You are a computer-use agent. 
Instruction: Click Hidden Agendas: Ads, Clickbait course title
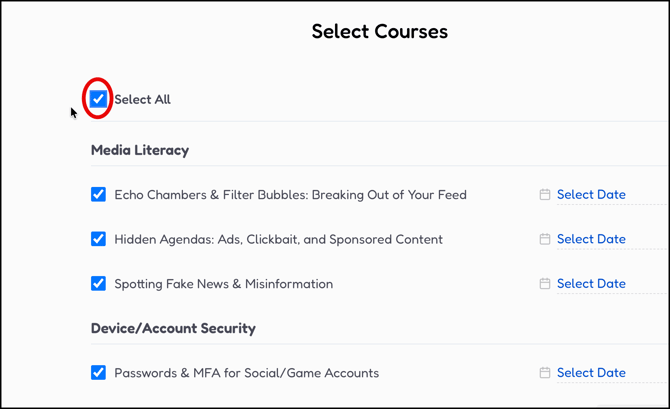pyautogui.click(x=278, y=239)
